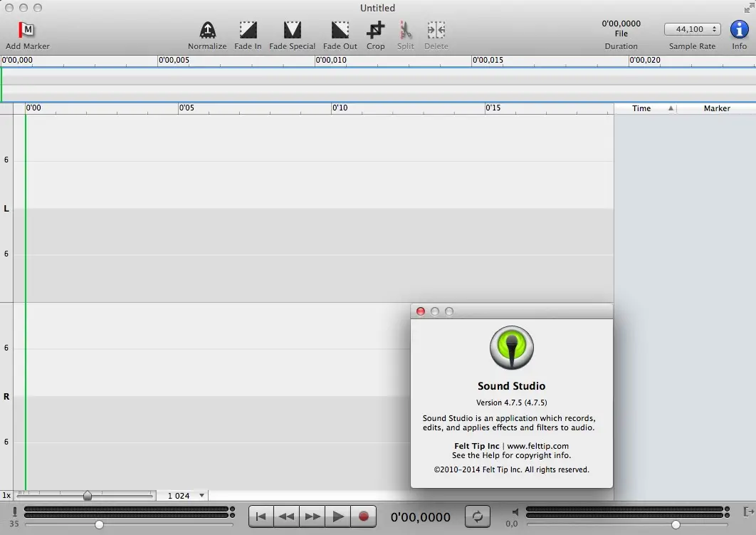The width and height of the screenshot is (756, 535).
Task: Click the 1x zoom button
Action: coord(6,495)
